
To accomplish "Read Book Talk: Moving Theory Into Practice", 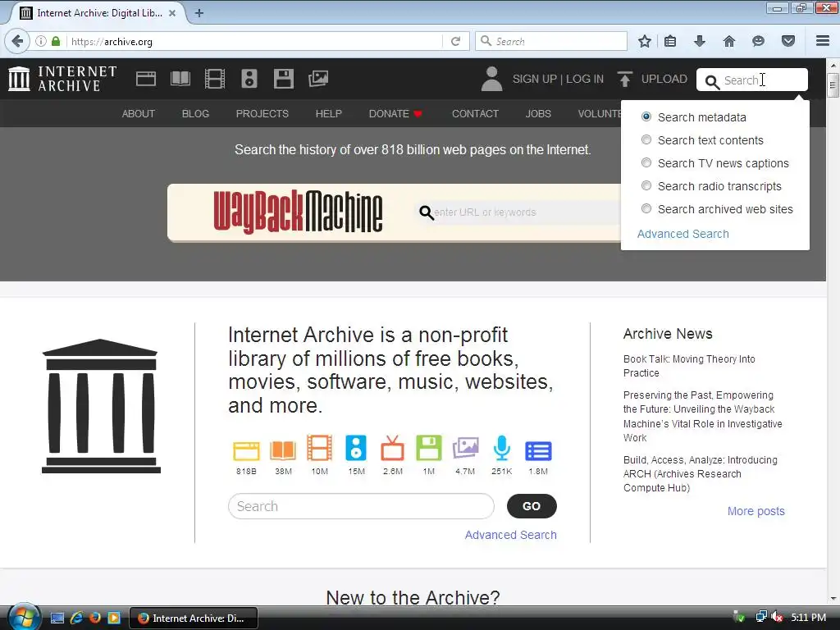I will click(x=689, y=366).
